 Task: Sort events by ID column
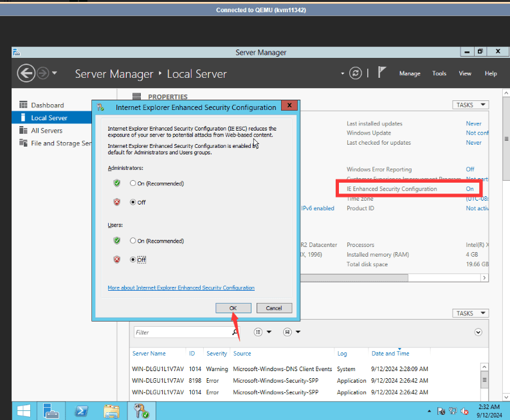(x=192, y=353)
